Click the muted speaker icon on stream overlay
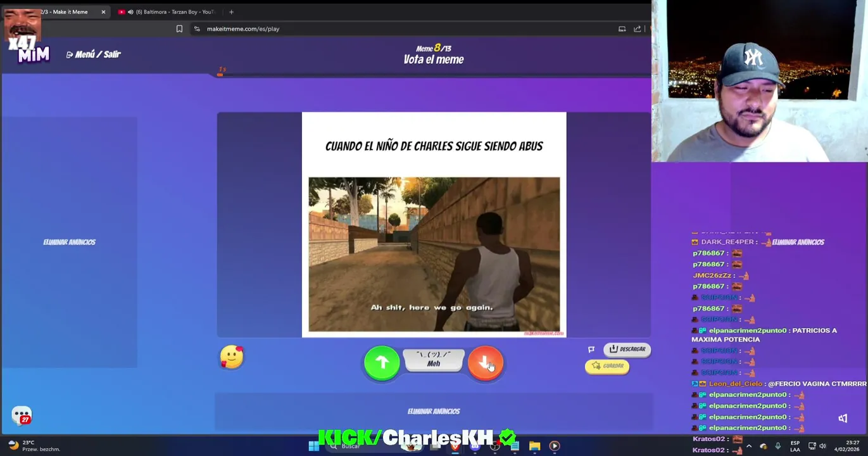 coord(843,418)
